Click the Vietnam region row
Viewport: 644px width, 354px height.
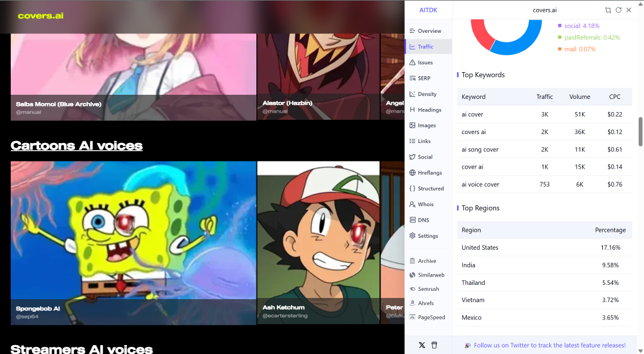click(x=544, y=300)
